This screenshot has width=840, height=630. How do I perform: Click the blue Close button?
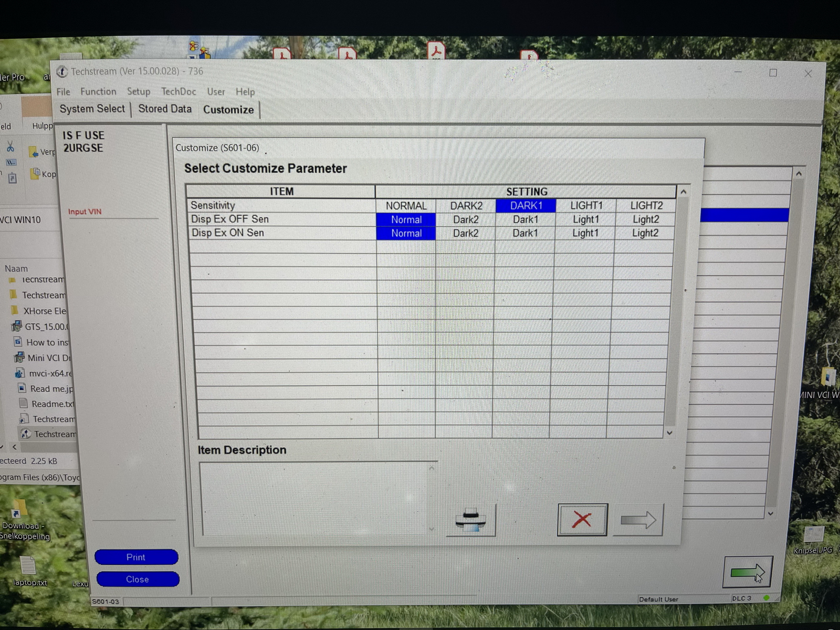pyautogui.click(x=137, y=579)
